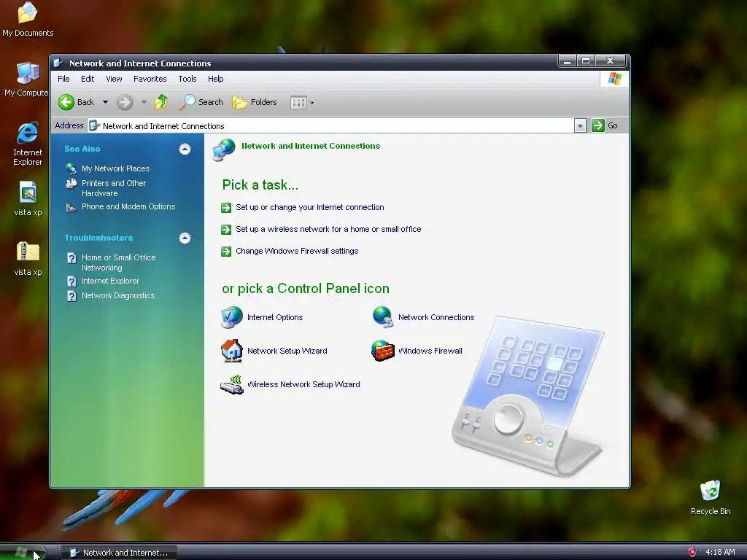747x560 pixels.
Task: Click Phone and Modem Options link text
Action: pos(128,206)
